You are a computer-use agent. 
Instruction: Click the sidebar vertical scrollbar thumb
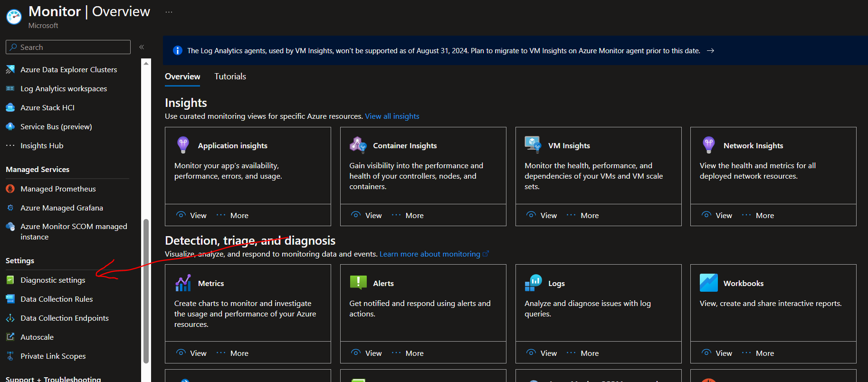146,291
